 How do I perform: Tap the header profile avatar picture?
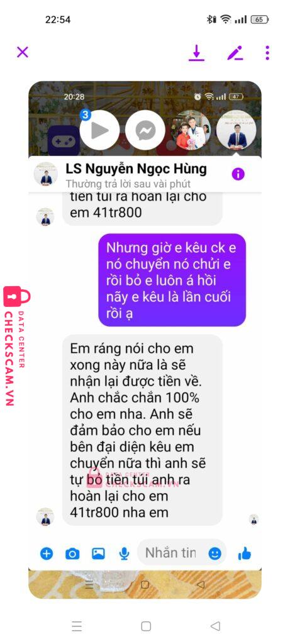point(45,174)
